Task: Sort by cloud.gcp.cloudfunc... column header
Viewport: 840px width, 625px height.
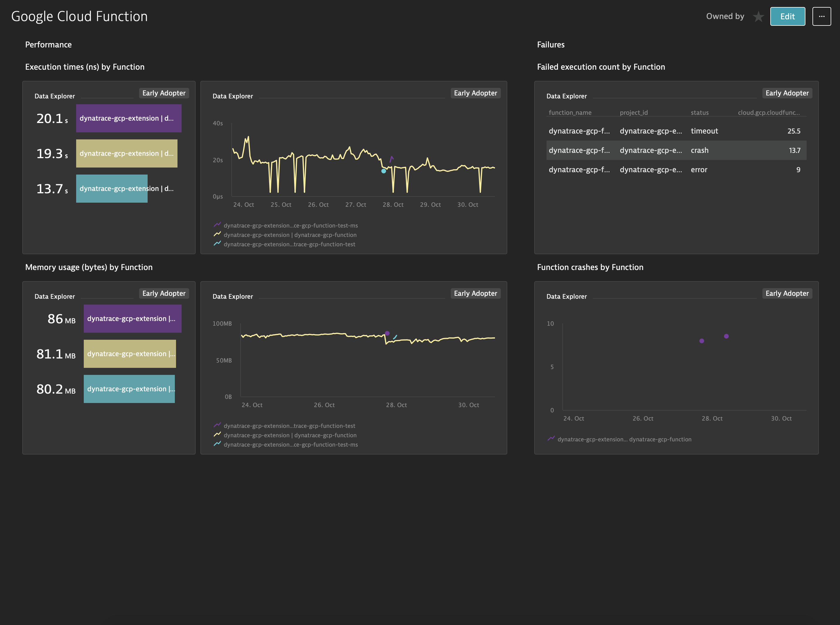Action: (x=769, y=112)
